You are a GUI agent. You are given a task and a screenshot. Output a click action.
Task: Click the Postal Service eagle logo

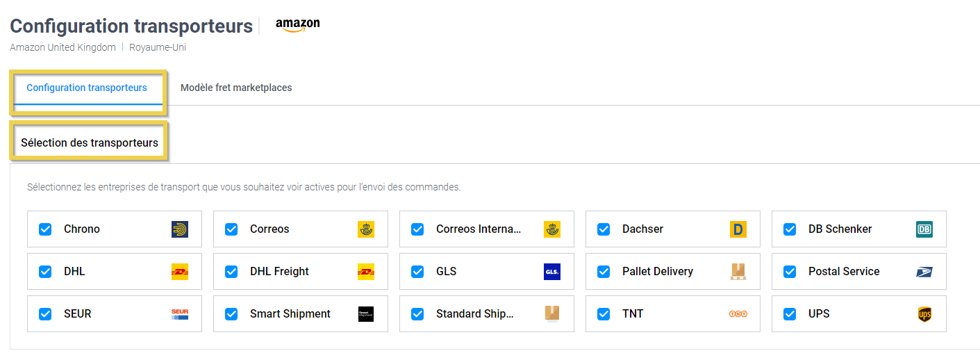click(x=924, y=272)
